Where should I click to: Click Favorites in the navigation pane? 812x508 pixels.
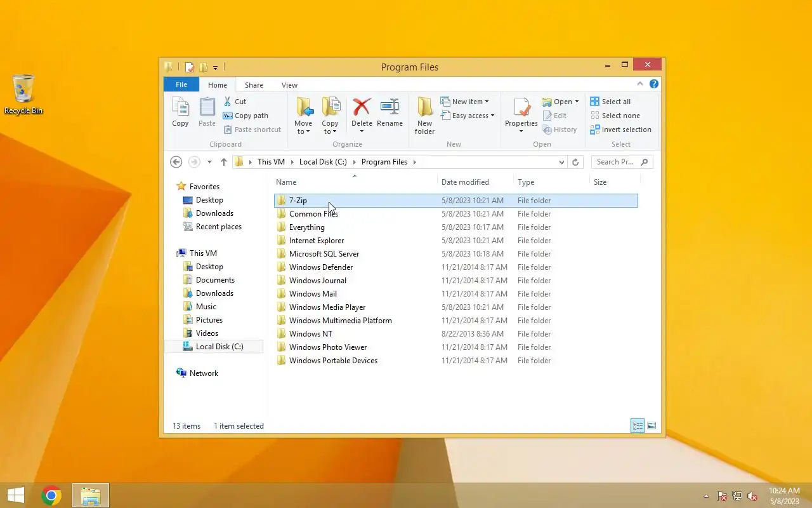(204, 187)
